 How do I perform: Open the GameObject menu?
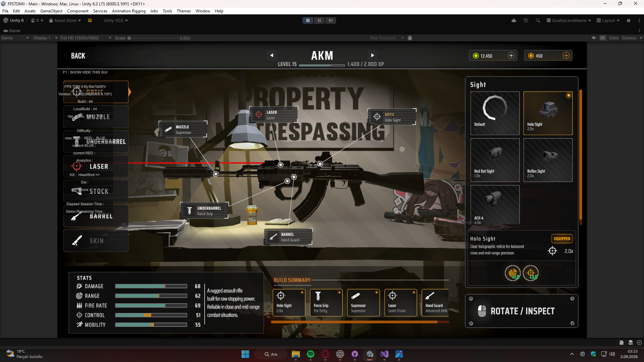pyautogui.click(x=51, y=11)
